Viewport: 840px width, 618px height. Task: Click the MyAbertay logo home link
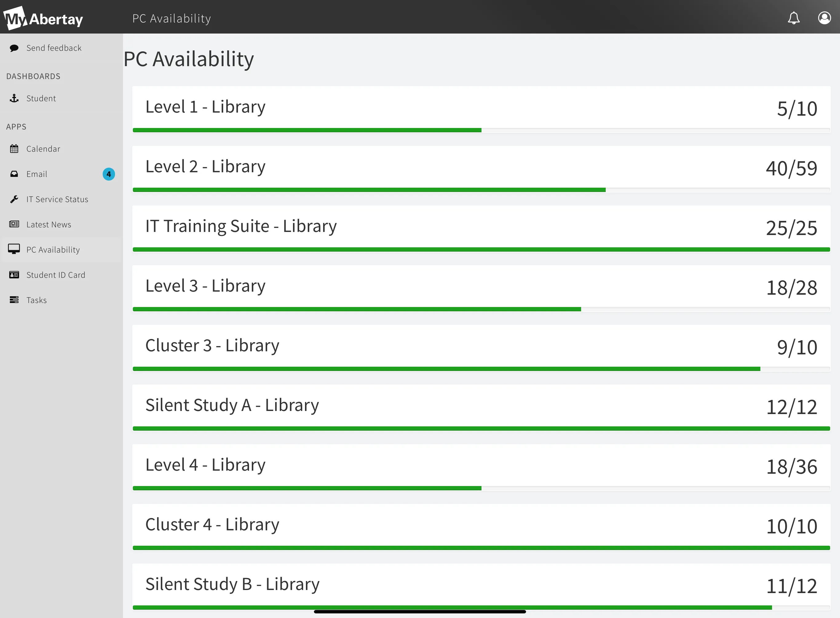(46, 18)
